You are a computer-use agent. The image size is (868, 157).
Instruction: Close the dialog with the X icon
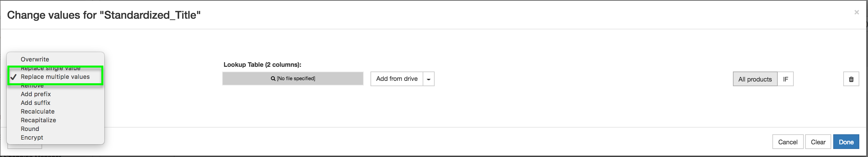click(856, 12)
